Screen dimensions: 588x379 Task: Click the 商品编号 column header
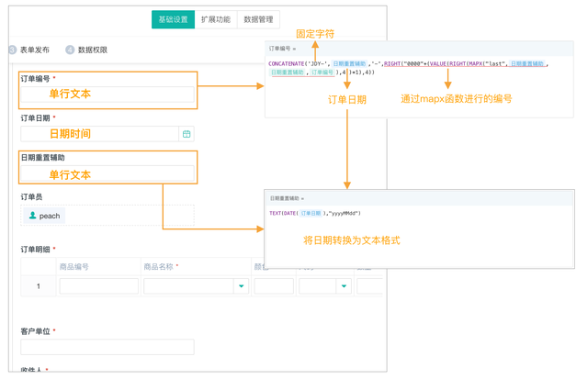click(74, 267)
